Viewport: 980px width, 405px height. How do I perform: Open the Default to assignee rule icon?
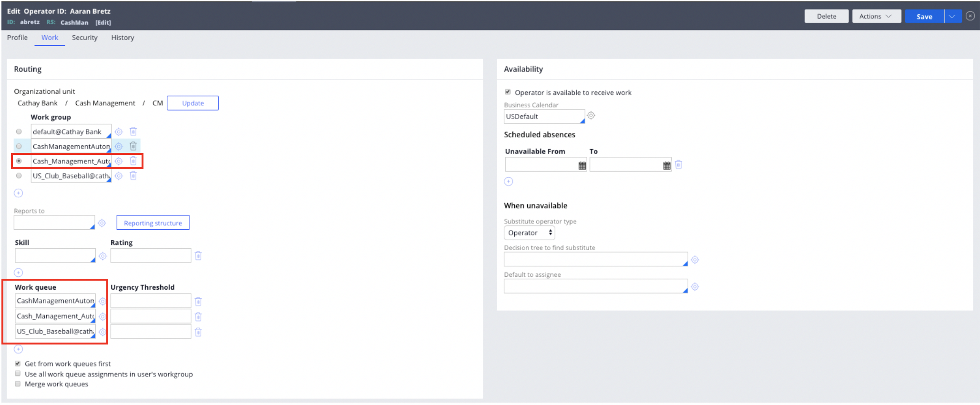(x=695, y=287)
